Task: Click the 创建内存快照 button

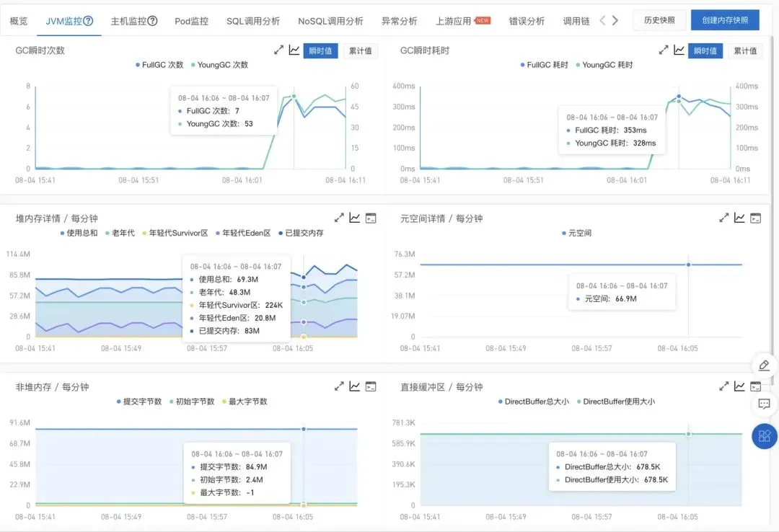Action: [x=725, y=20]
